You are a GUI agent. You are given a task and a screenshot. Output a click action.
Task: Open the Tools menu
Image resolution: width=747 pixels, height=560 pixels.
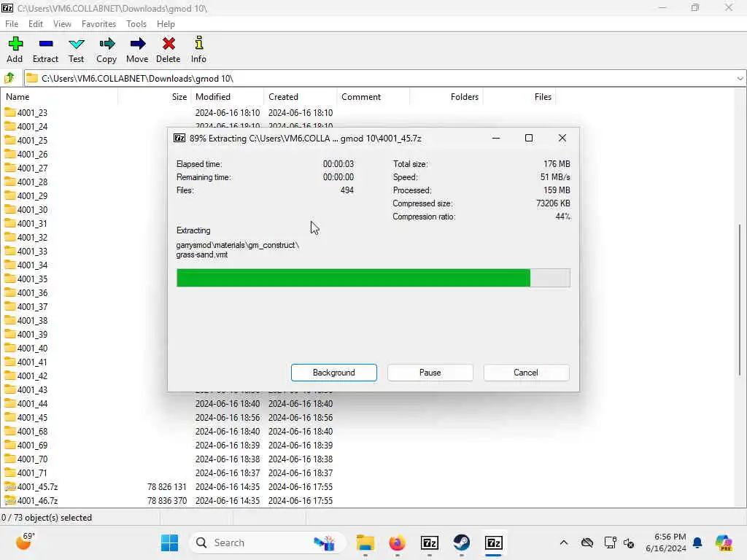point(136,24)
